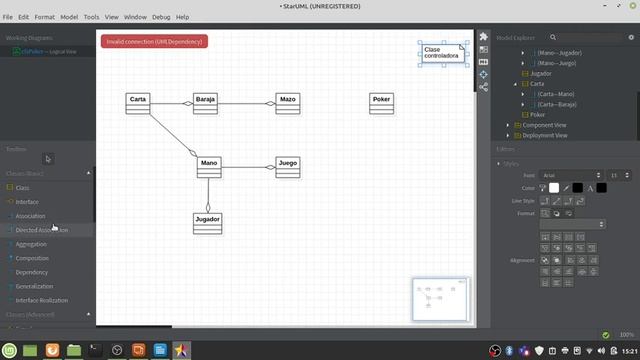The width and height of the screenshot is (640, 360).
Task: Set line style to curve
Action: [x=580, y=201]
